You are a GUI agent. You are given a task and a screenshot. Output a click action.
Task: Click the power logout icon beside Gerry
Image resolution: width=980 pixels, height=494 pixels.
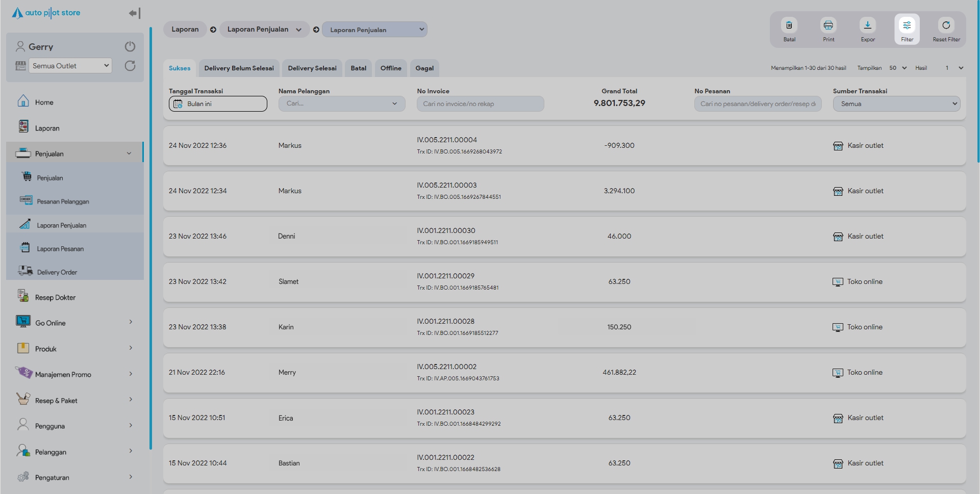coord(130,46)
